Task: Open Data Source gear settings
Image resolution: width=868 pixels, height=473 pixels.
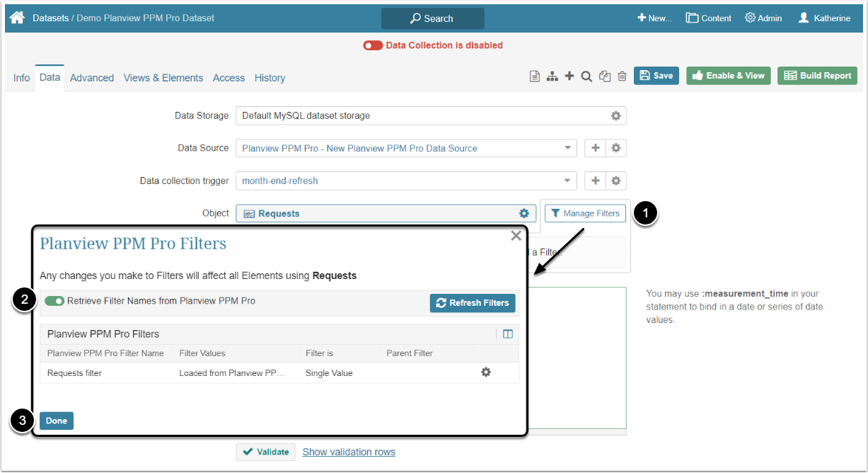Action: (616, 148)
